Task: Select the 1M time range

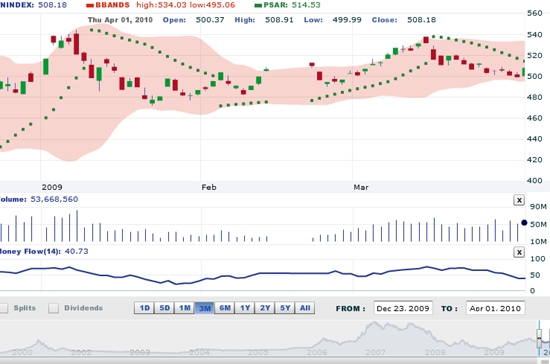Action: tap(185, 308)
